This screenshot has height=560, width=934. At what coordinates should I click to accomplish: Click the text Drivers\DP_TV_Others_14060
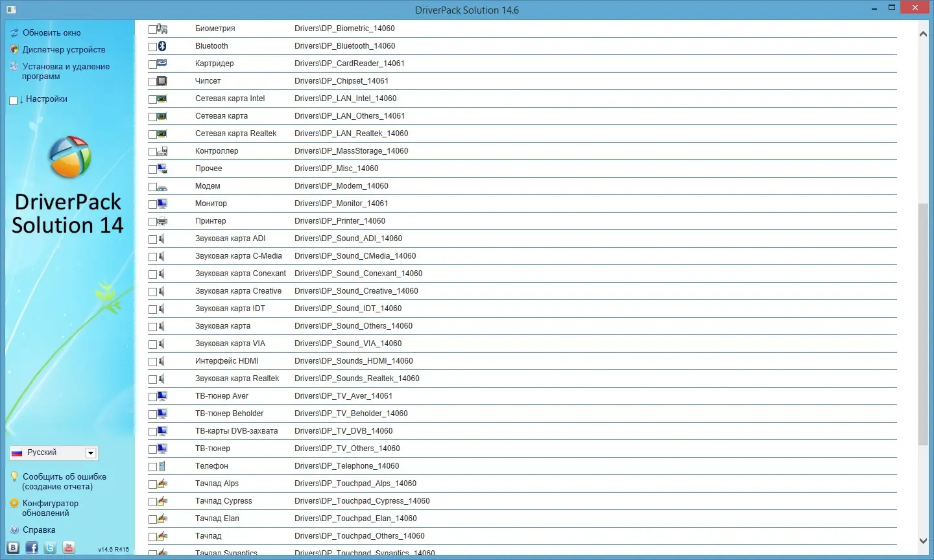coord(347,449)
